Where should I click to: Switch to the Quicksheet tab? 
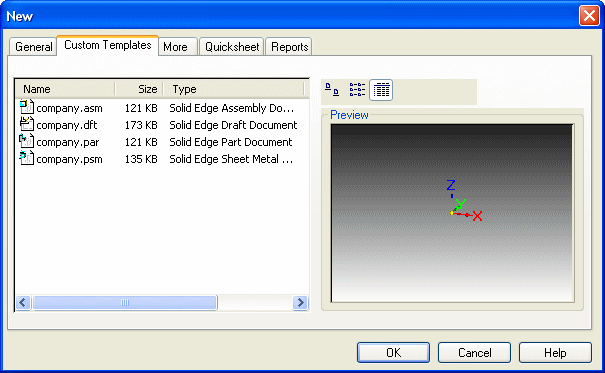coord(232,47)
